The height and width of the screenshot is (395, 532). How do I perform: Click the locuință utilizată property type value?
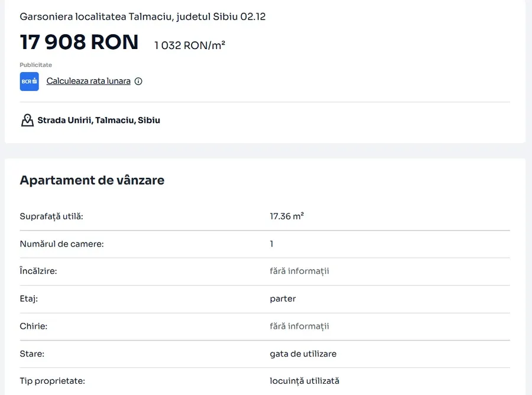click(304, 381)
